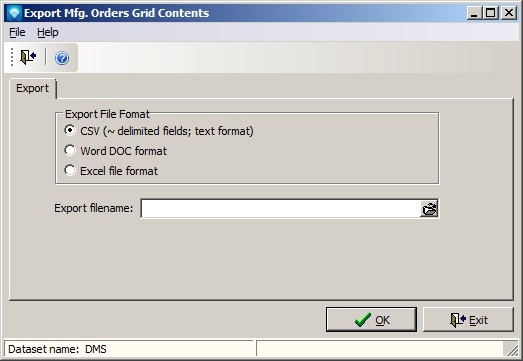Click the application icon in the title bar
This screenshot has width=523, height=361.
(x=14, y=13)
